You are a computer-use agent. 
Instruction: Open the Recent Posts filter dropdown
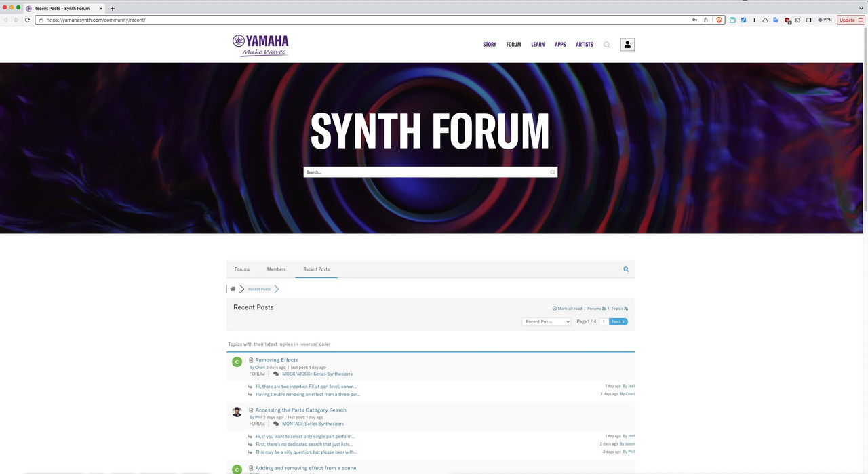click(547, 321)
